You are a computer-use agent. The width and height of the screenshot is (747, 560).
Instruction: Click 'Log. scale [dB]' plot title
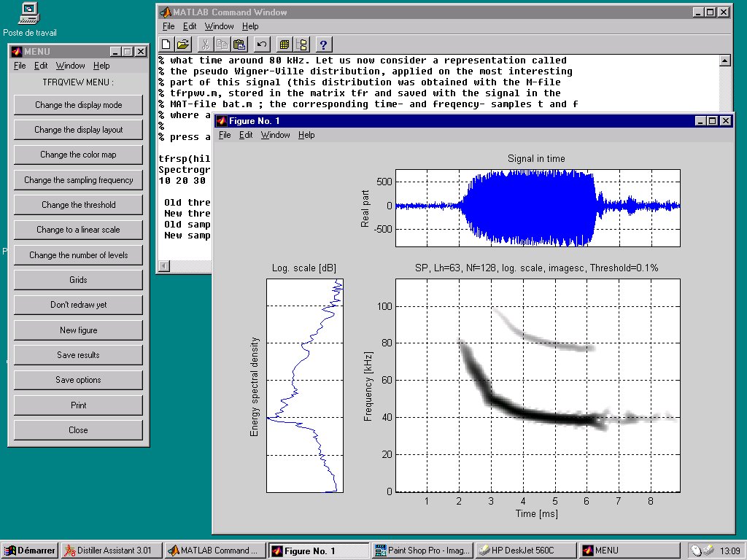(304, 268)
